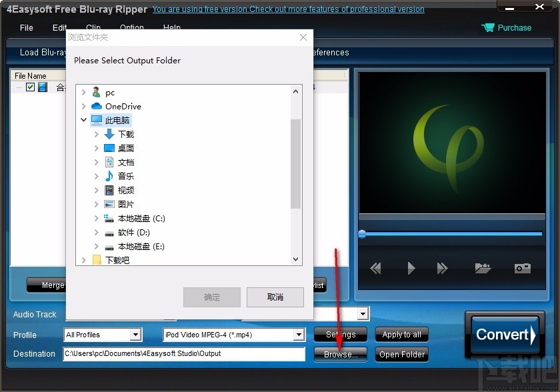Click the Convert button

(504, 336)
